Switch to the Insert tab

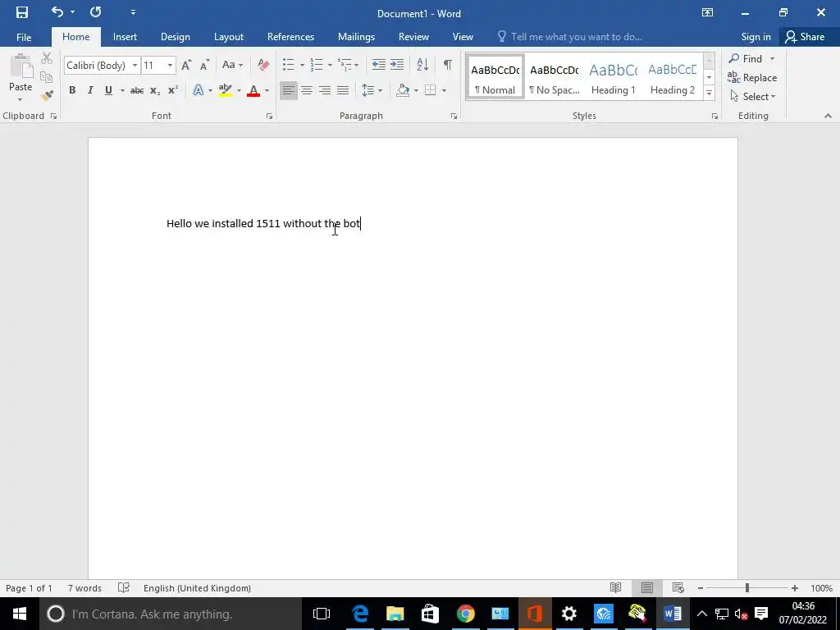tap(125, 37)
